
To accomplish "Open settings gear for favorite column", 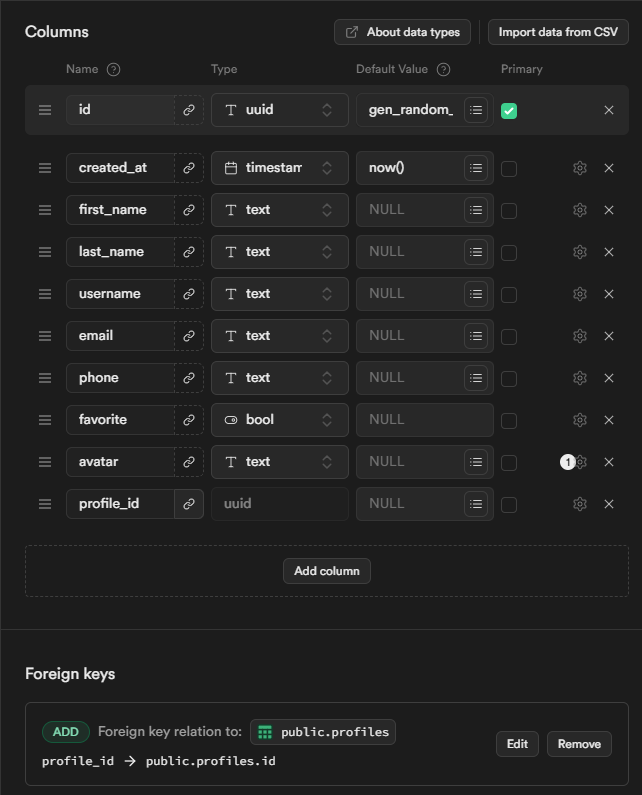I will (580, 420).
